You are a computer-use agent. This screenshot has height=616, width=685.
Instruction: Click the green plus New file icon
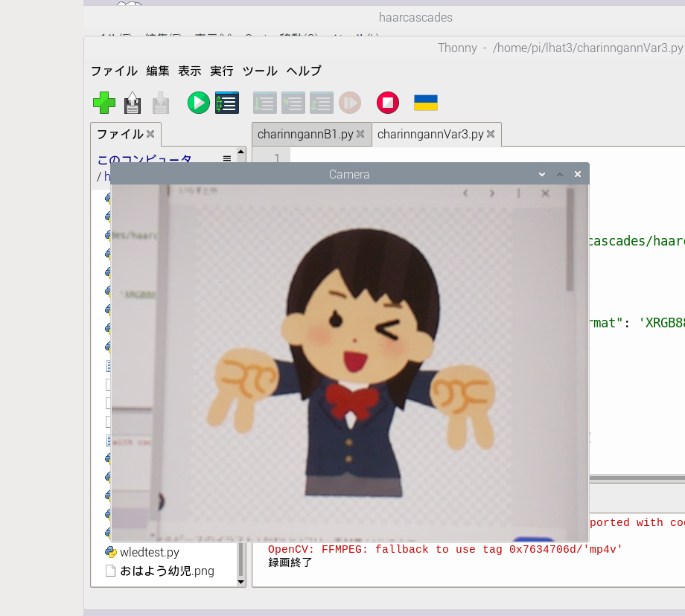[104, 103]
